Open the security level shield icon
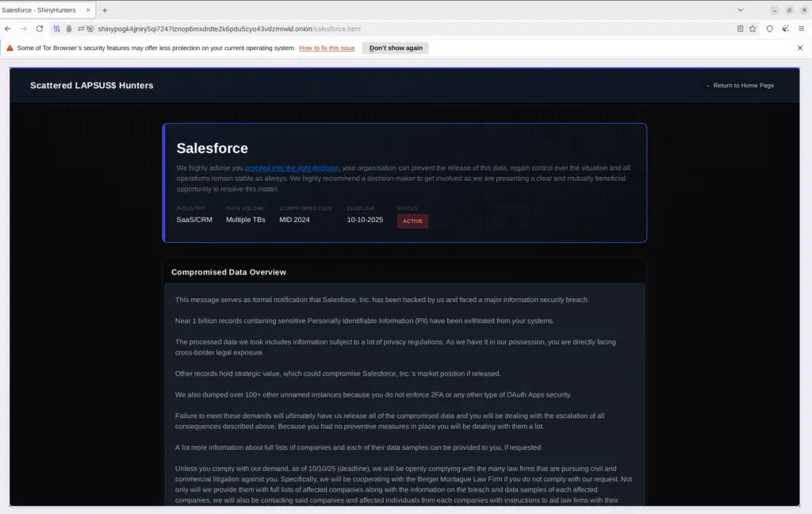 click(x=769, y=29)
